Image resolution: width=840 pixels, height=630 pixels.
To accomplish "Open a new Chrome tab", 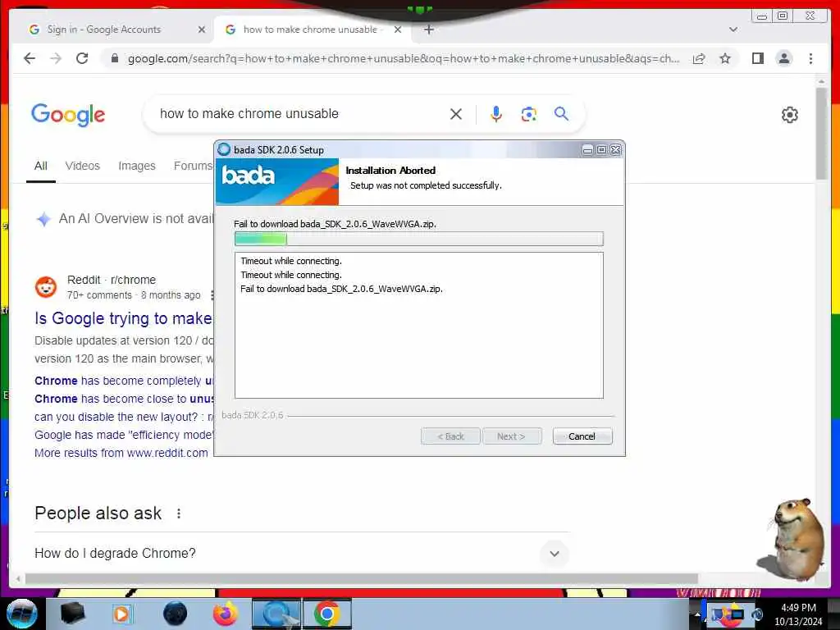I will click(x=428, y=30).
